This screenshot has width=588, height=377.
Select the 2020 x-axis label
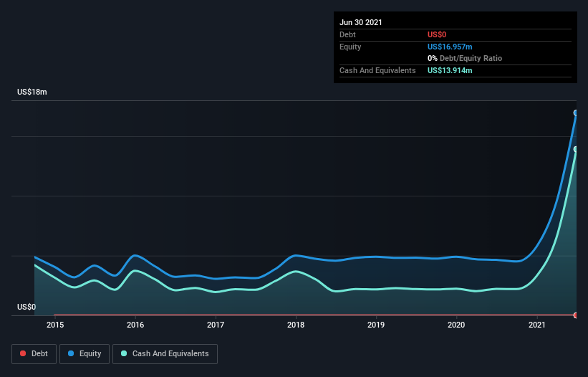[456, 325]
